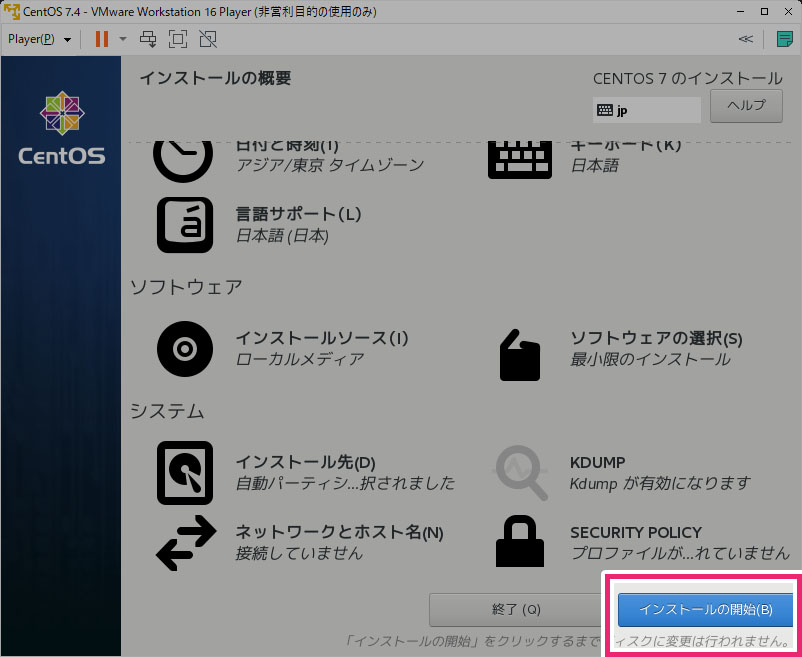Viewport: 802px width, 657px height.
Task: Click the ローカルメディア text
Action: point(300,359)
